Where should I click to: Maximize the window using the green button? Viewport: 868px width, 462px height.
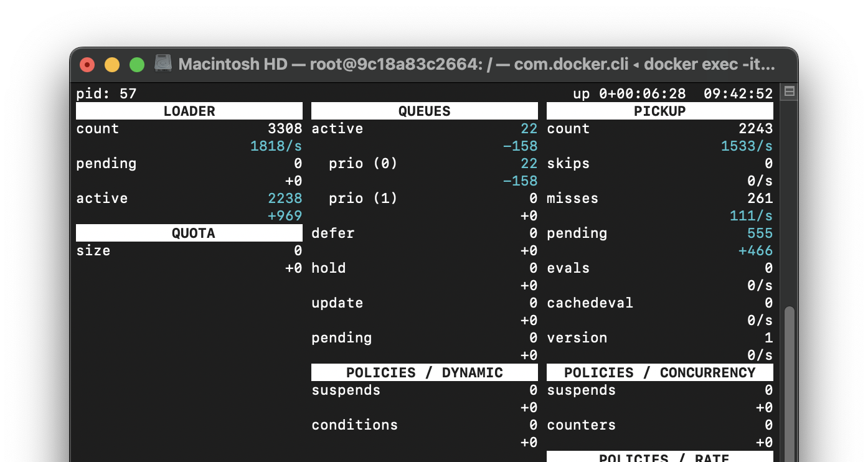pyautogui.click(x=137, y=64)
